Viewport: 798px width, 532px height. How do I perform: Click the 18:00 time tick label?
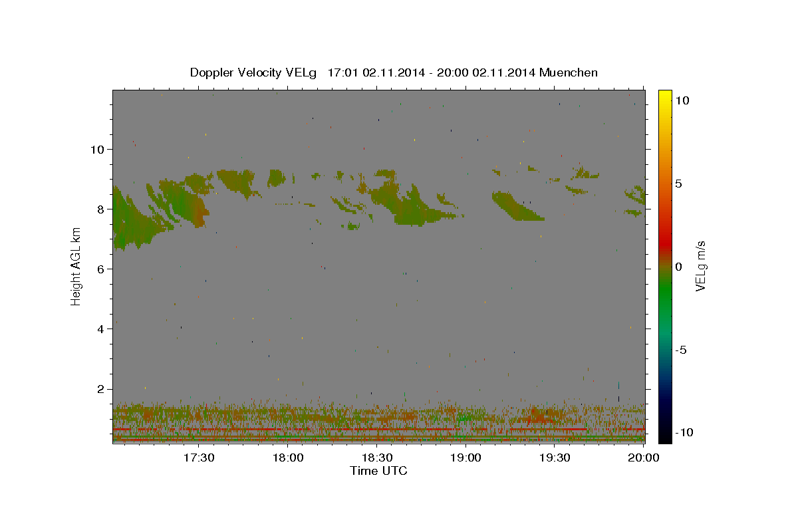point(288,458)
